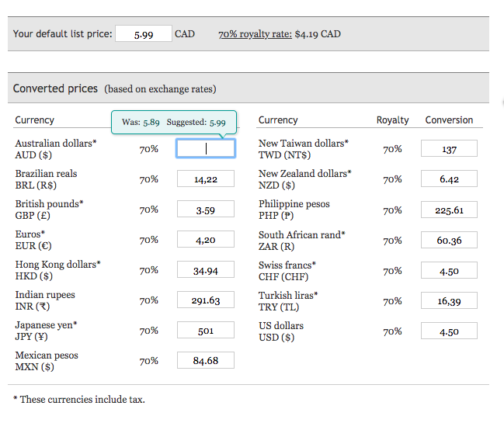Edit the Hong Kong dollars price
This screenshot has width=504, height=423.
coord(205,270)
